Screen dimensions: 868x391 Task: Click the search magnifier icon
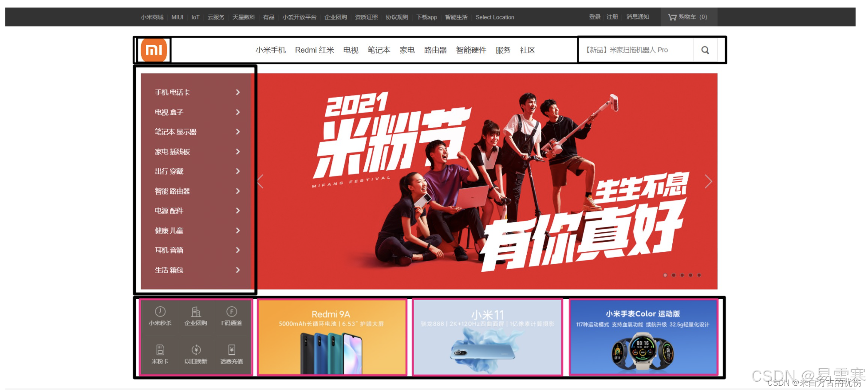(705, 50)
